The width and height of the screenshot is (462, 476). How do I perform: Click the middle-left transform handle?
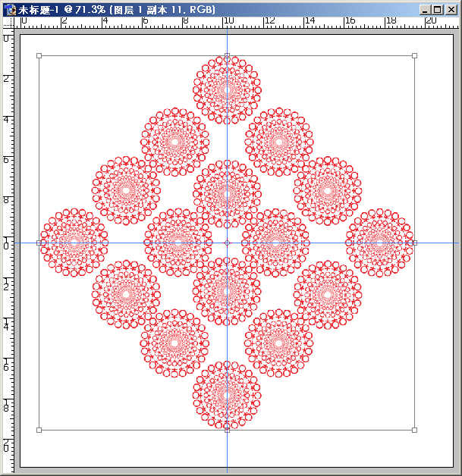pos(39,243)
